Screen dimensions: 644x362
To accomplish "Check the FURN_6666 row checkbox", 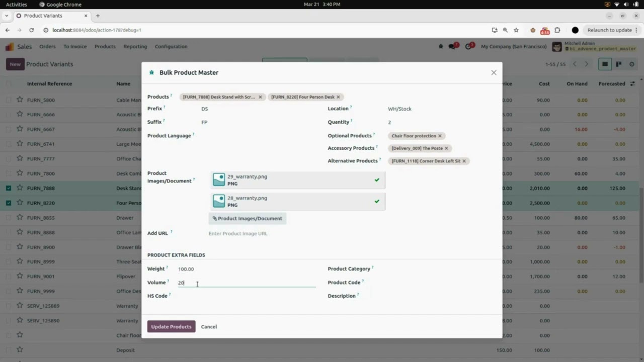I will [x=9, y=115].
